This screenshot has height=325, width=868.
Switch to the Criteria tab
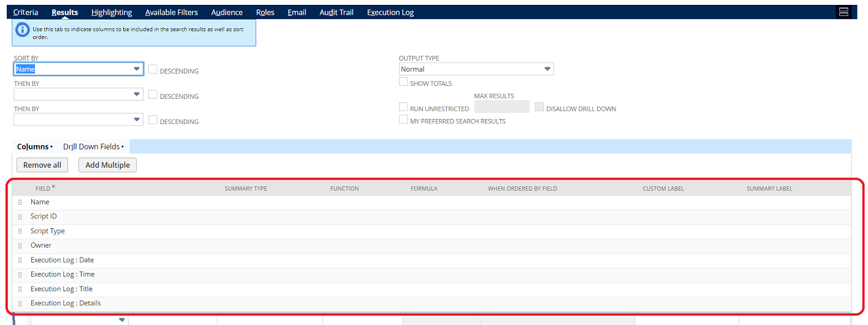[x=26, y=12]
